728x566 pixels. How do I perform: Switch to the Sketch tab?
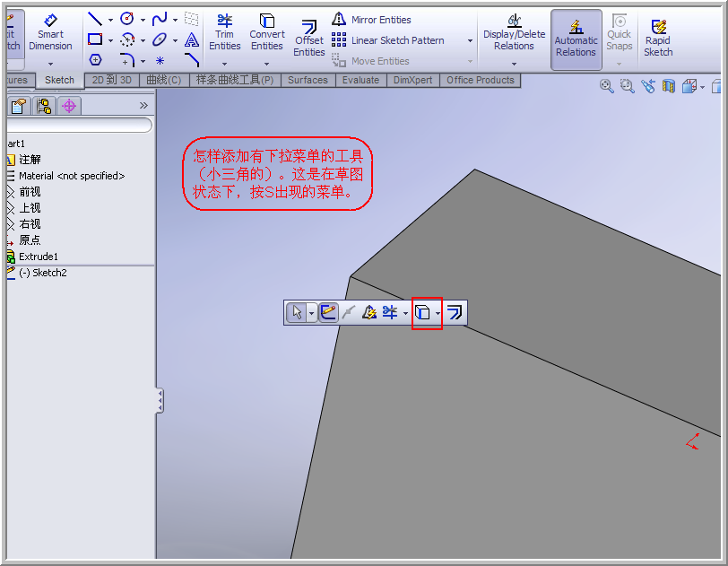click(59, 80)
